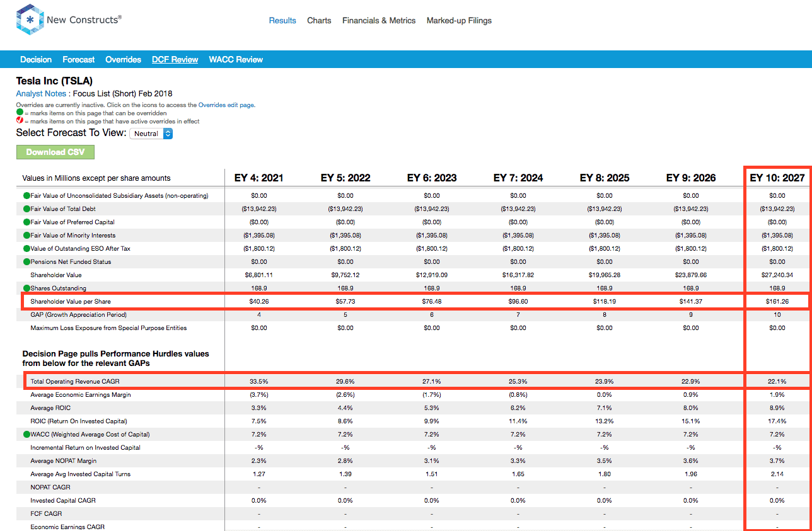Click the green legend dot for overridable items
Image resolution: width=812 pixels, height=531 pixels.
[20, 112]
